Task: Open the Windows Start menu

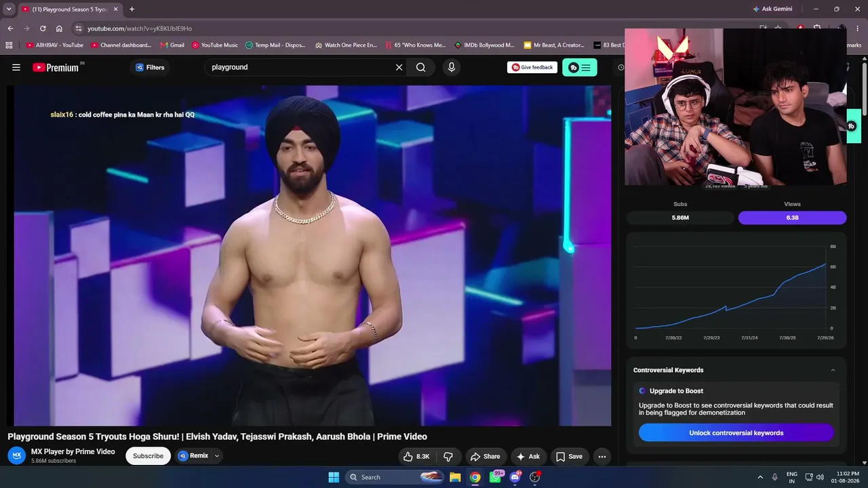Action: [334, 477]
